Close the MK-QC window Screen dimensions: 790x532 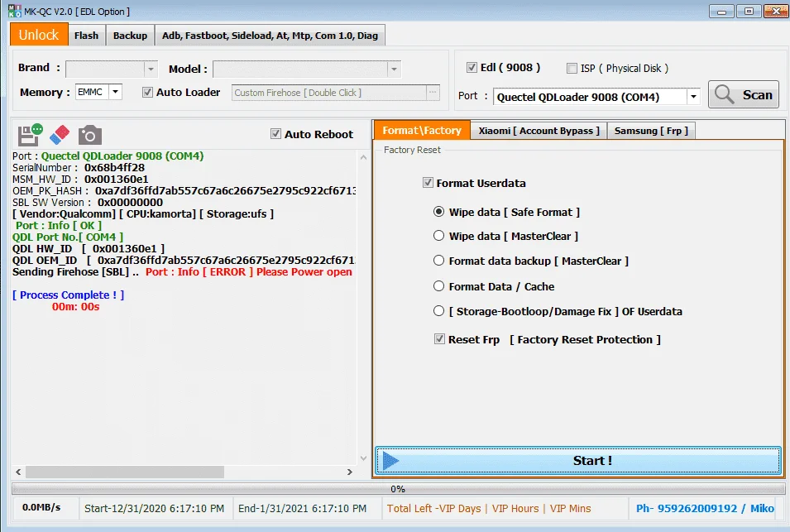(776, 11)
